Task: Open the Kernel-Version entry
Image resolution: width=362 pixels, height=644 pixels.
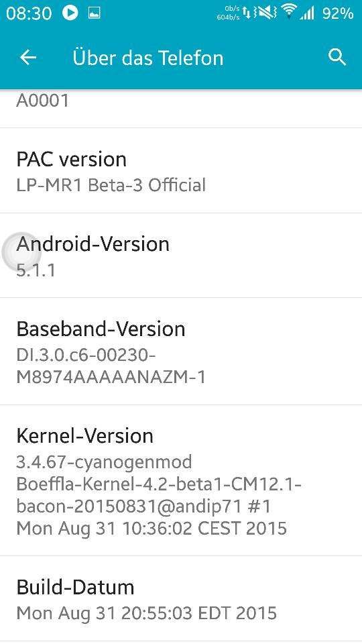Action: click(181, 480)
